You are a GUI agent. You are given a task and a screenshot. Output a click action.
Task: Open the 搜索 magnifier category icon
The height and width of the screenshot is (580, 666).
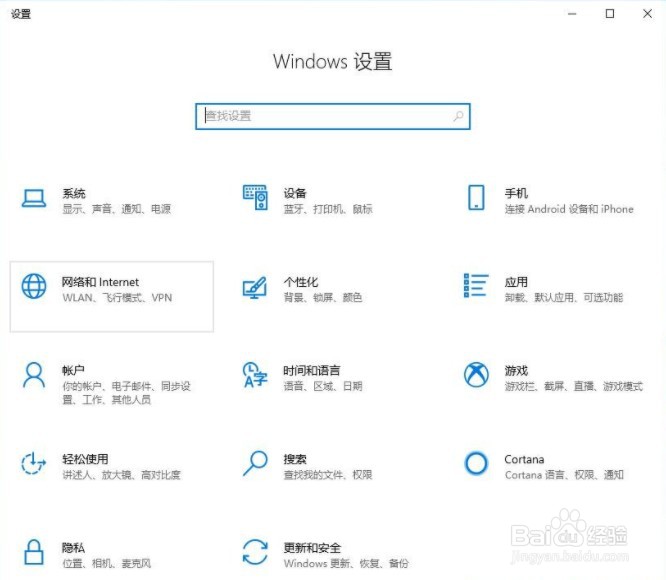[x=255, y=463]
